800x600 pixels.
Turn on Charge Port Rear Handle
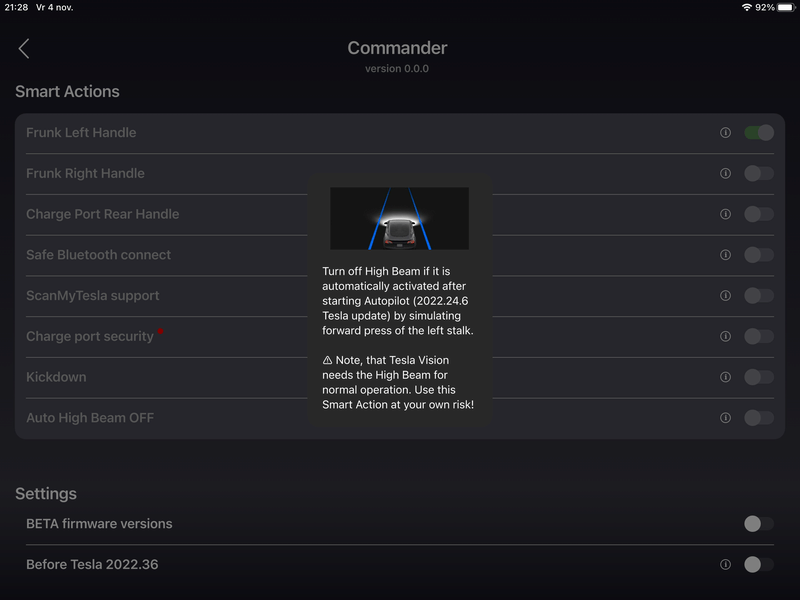tap(759, 214)
